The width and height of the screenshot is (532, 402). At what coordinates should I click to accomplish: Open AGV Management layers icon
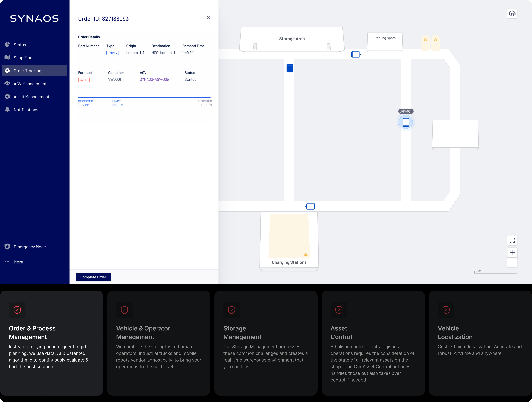pyautogui.click(x=7, y=83)
